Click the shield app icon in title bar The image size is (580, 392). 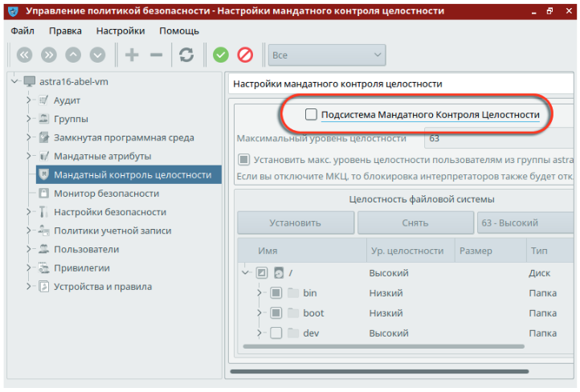pyautogui.click(x=13, y=11)
